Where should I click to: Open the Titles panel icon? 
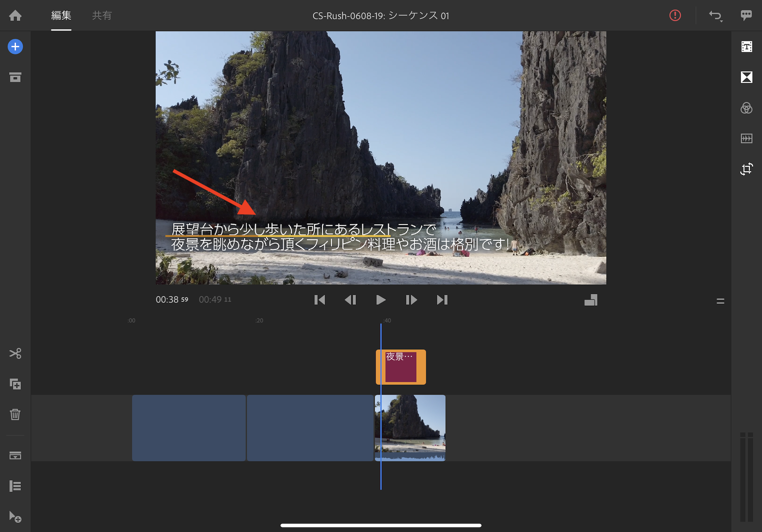coord(746,46)
